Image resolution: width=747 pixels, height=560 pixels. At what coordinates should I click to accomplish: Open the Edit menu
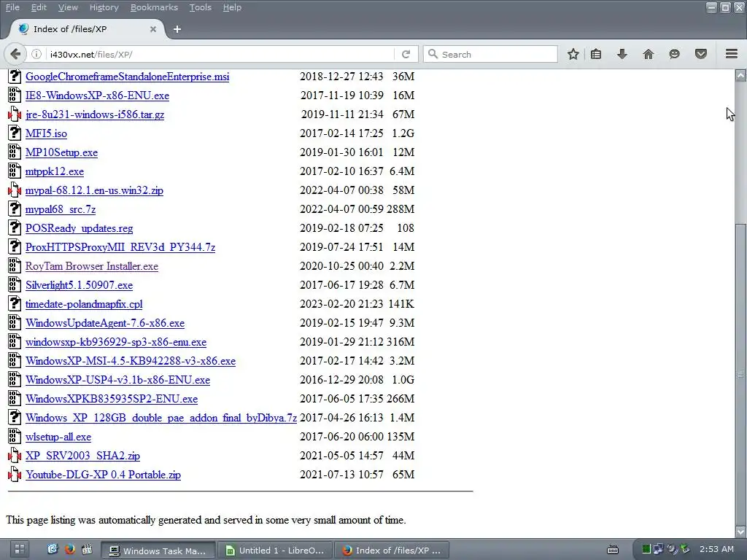(x=39, y=7)
